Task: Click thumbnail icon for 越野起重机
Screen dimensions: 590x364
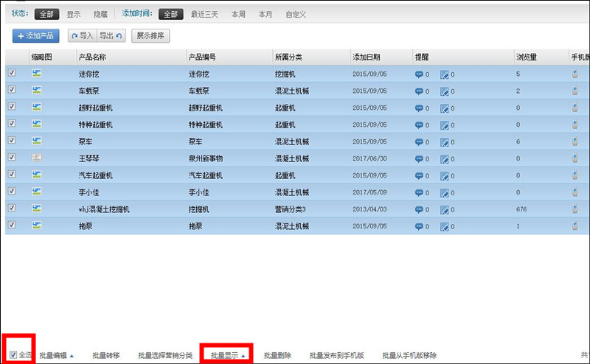Action: click(36, 108)
